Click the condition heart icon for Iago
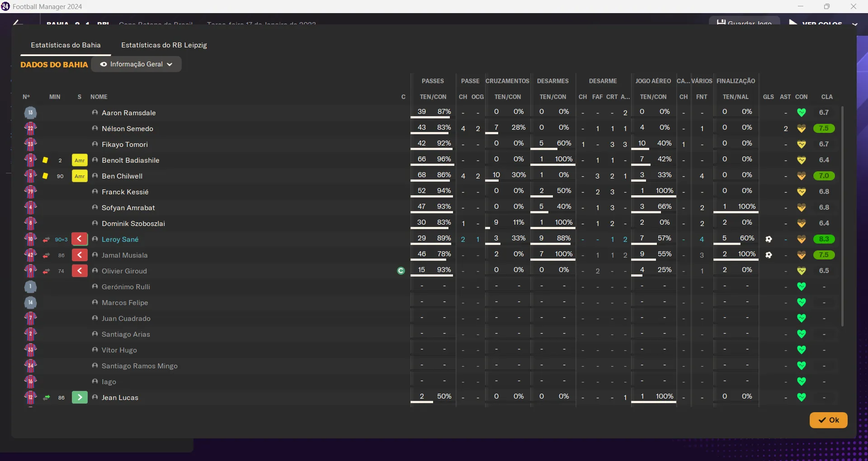Viewport: 868px width, 461px height. click(802, 381)
